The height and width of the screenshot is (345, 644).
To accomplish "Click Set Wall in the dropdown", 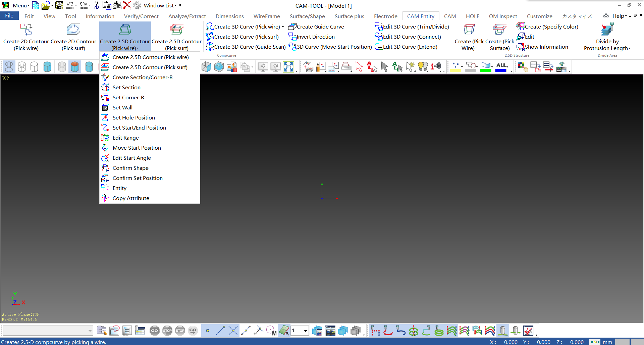I will [150, 107].
